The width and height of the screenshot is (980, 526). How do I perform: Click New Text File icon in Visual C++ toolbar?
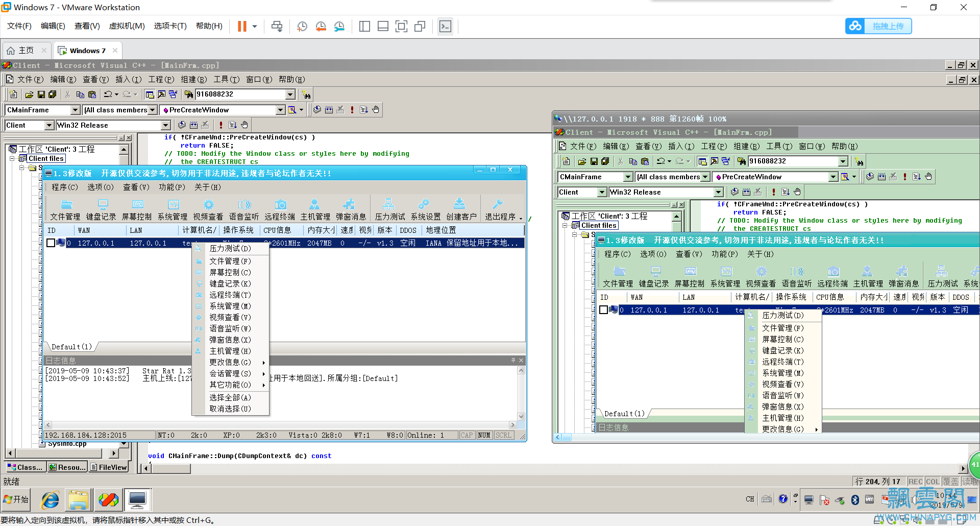click(14, 94)
